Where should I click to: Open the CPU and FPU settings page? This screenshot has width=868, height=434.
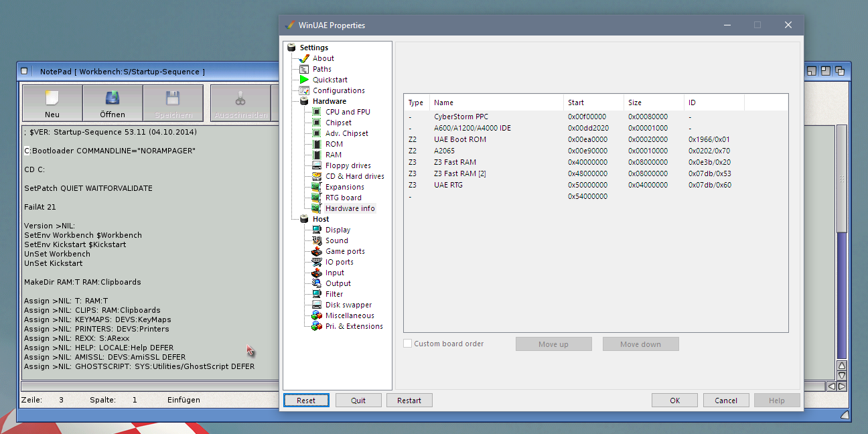(347, 112)
